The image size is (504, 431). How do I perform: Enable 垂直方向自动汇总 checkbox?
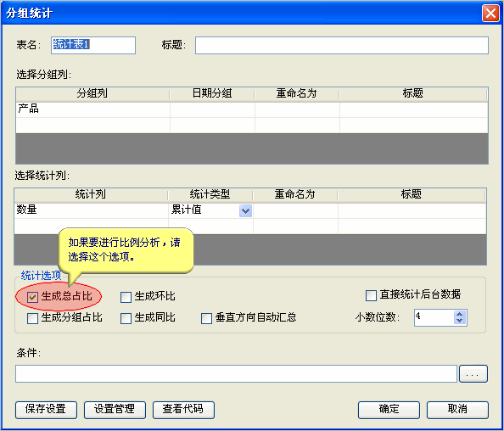[x=206, y=318]
